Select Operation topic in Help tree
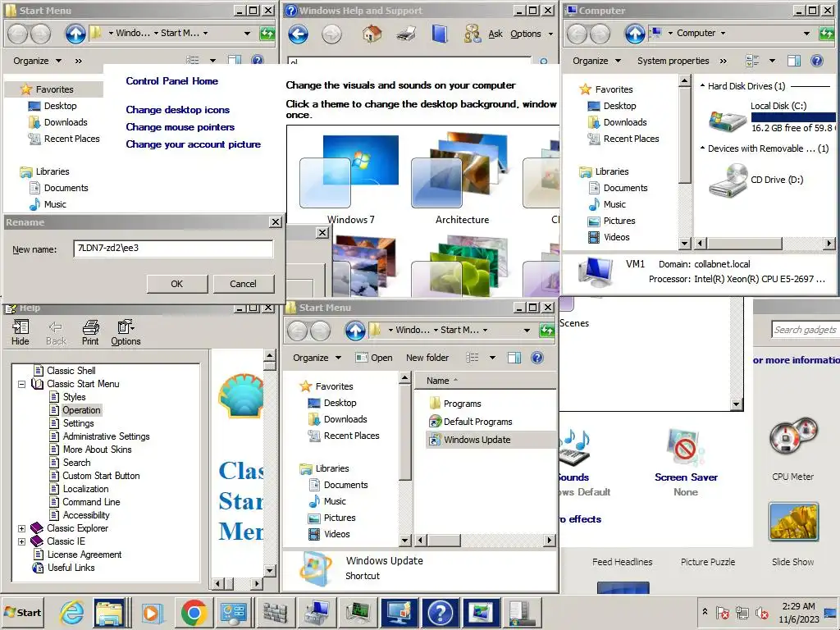Image resolution: width=840 pixels, height=630 pixels. [x=81, y=410]
